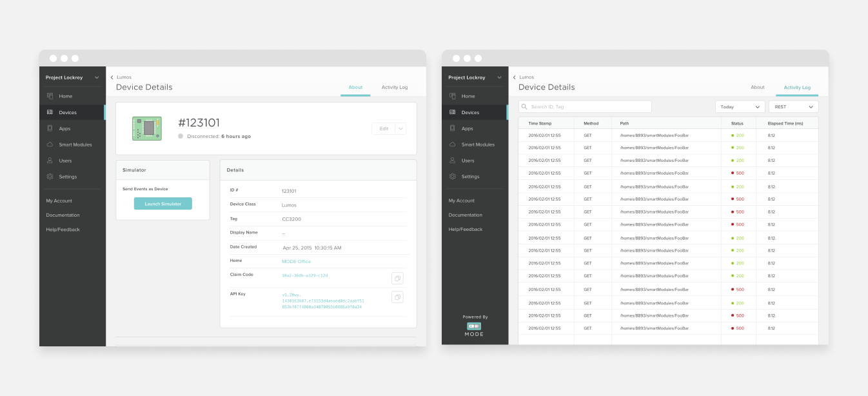Open My Account in right window sidebar
The width and height of the screenshot is (868, 396).
coord(462,201)
